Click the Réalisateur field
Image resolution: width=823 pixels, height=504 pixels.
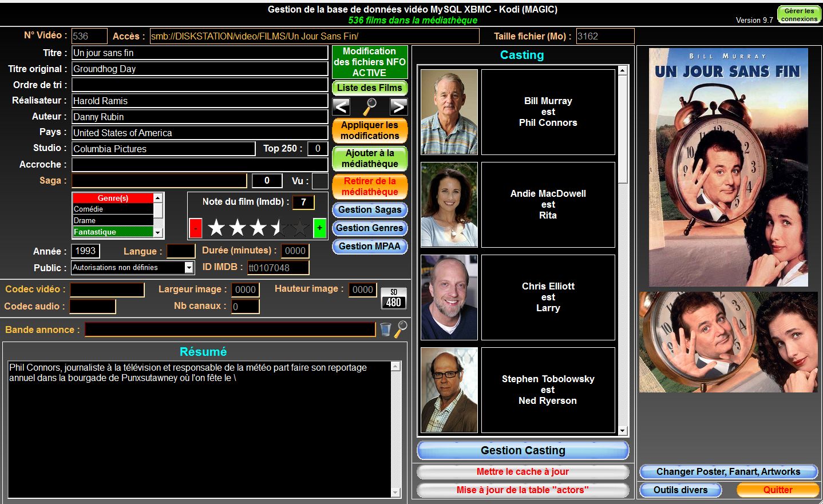click(x=200, y=101)
